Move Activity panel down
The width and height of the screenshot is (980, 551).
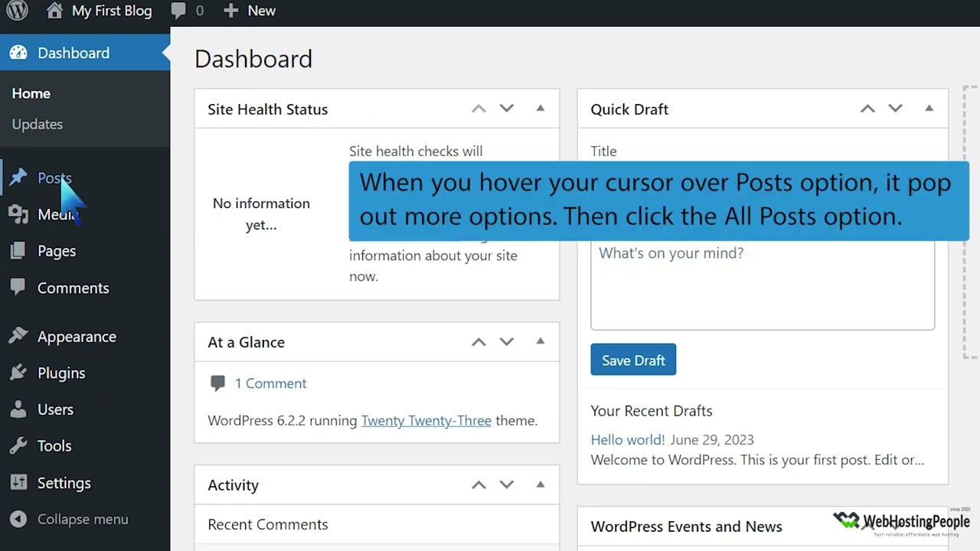tap(506, 484)
